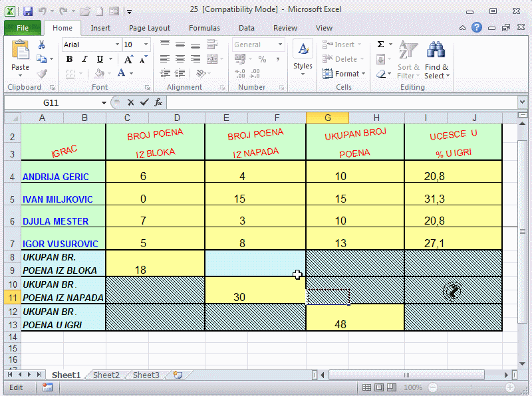Cancel the cell entry with the X icon
Screen dimensions: 532x396
(x=130, y=102)
